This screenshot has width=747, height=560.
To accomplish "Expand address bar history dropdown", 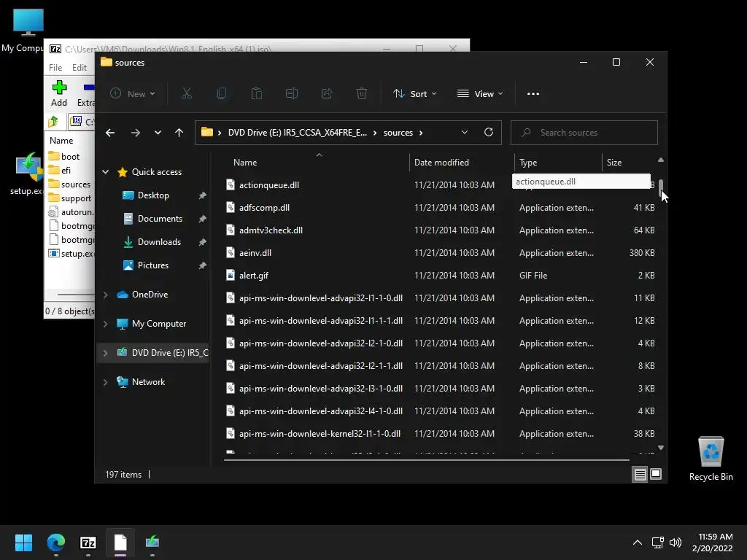I will pos(465,133).
